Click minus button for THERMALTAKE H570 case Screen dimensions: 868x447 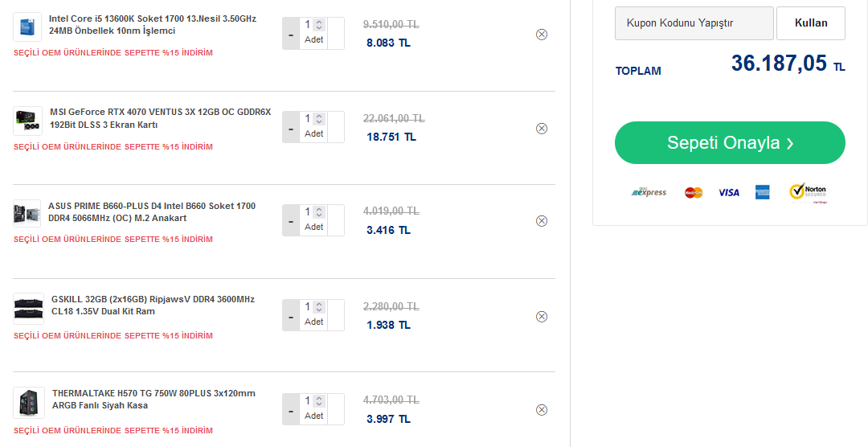(291, 410)
